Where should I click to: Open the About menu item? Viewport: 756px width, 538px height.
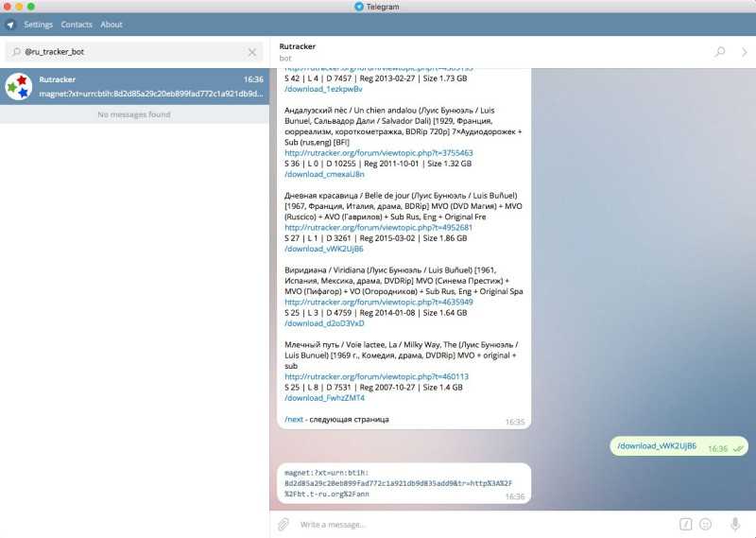[x=112, y=25]
